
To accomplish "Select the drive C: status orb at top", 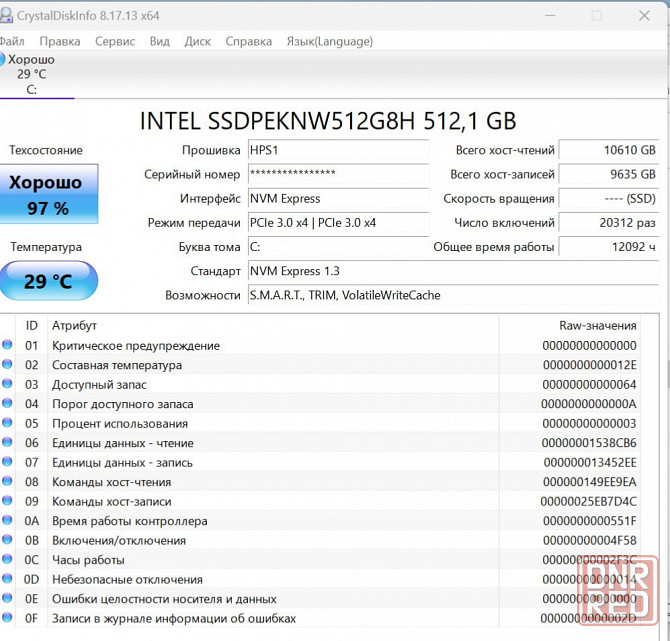I will [4, 60].
